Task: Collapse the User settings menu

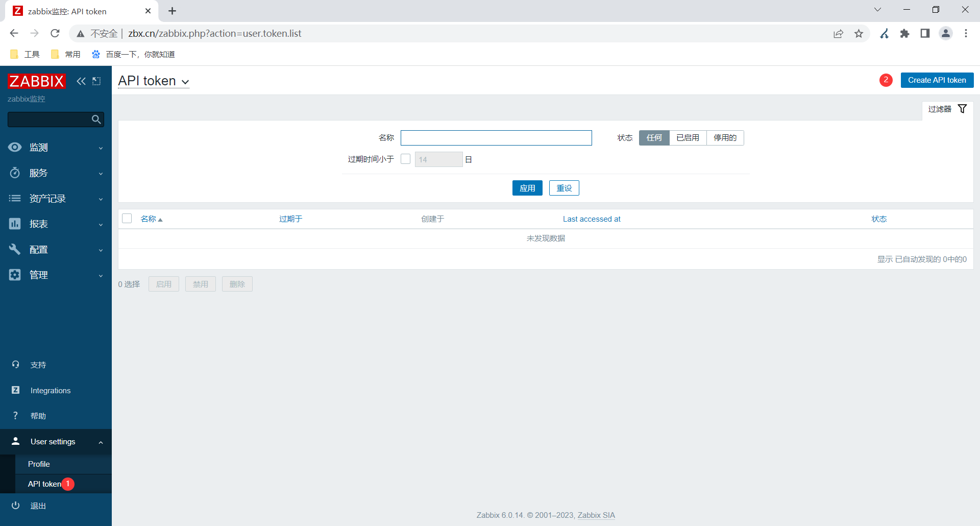Action: [x=56, y=442]
